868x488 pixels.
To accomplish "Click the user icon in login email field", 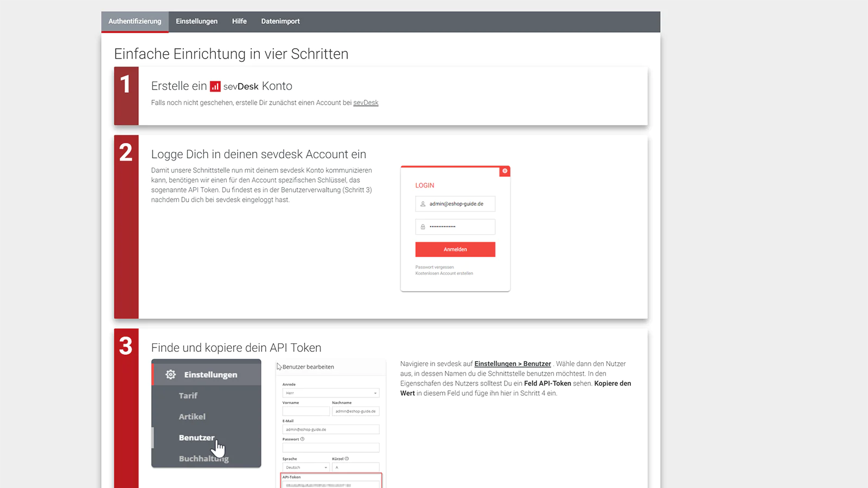I will (423, 204).
